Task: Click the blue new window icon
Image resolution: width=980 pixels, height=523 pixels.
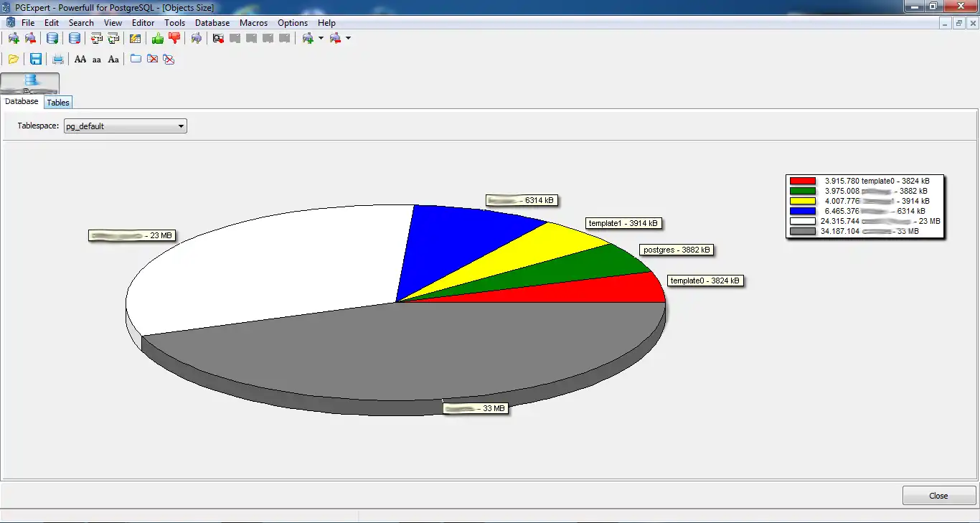Action: click(x=136, y=59)
